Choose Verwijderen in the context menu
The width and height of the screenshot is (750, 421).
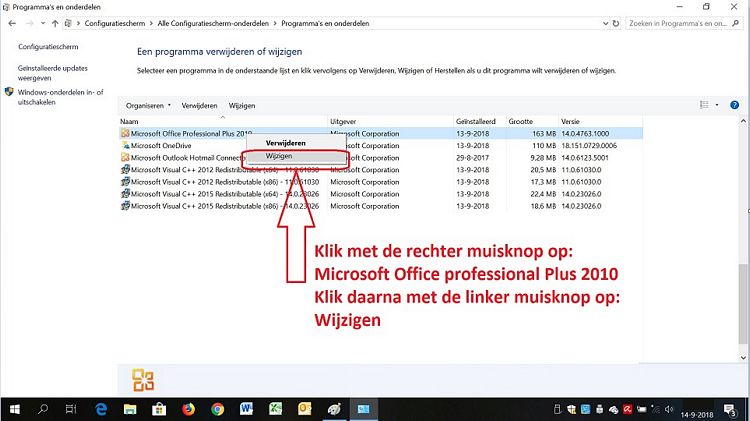coord(286,143)
